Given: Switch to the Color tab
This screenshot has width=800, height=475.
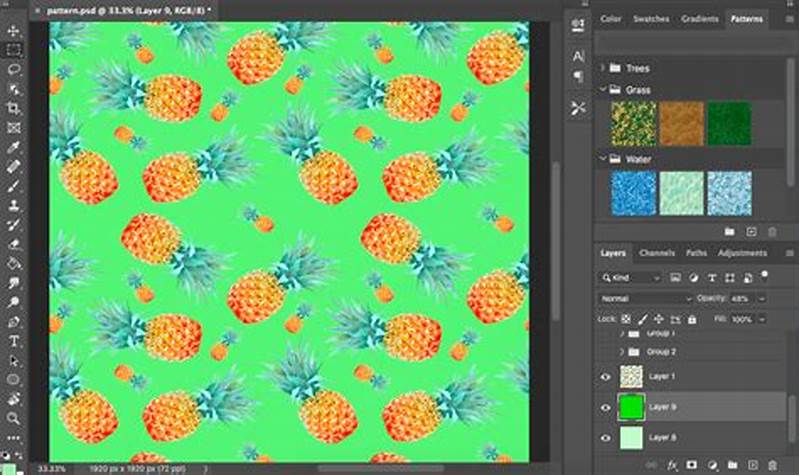Looking at the screenshot, I should tap(611, 18).
